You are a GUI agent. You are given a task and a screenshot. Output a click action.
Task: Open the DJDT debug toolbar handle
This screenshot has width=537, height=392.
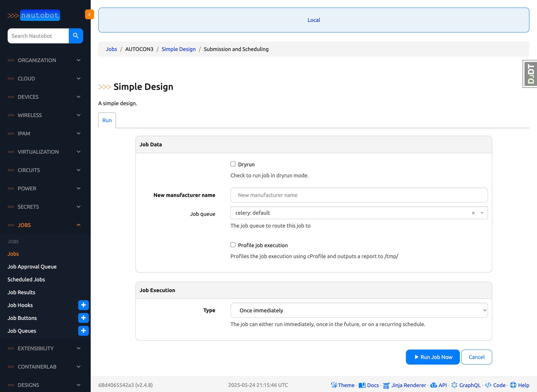pos(531,74)
